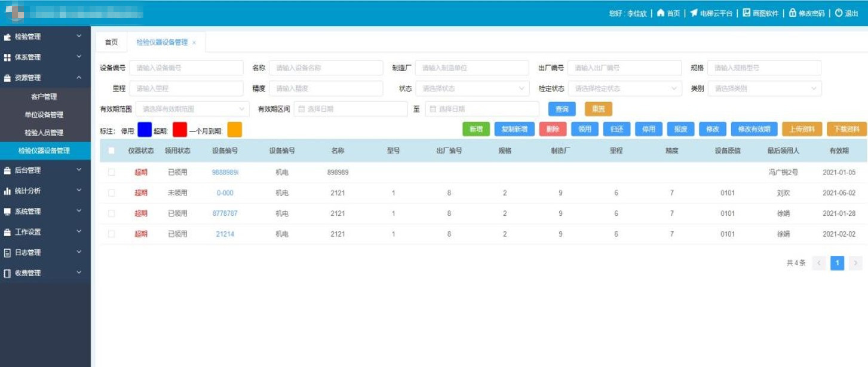Check the row for device 21214
The image size is (868, 367).
click(111, 234)
